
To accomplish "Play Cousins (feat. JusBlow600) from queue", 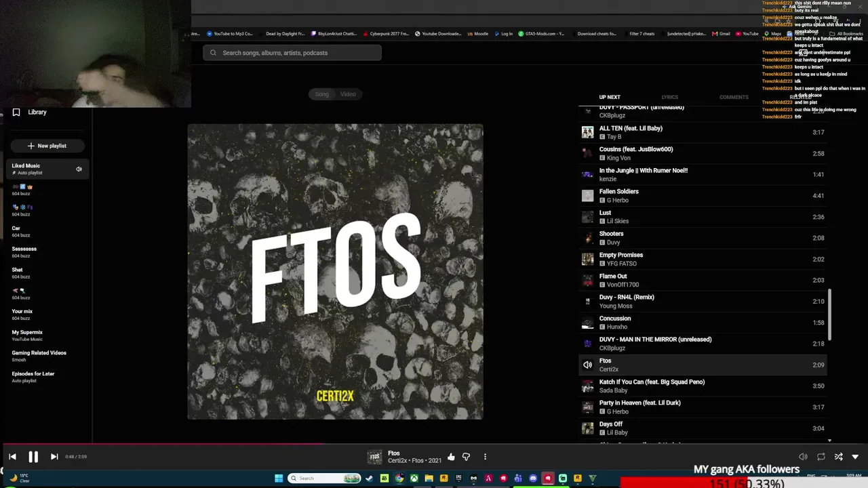I will click(x=703, y=153).
